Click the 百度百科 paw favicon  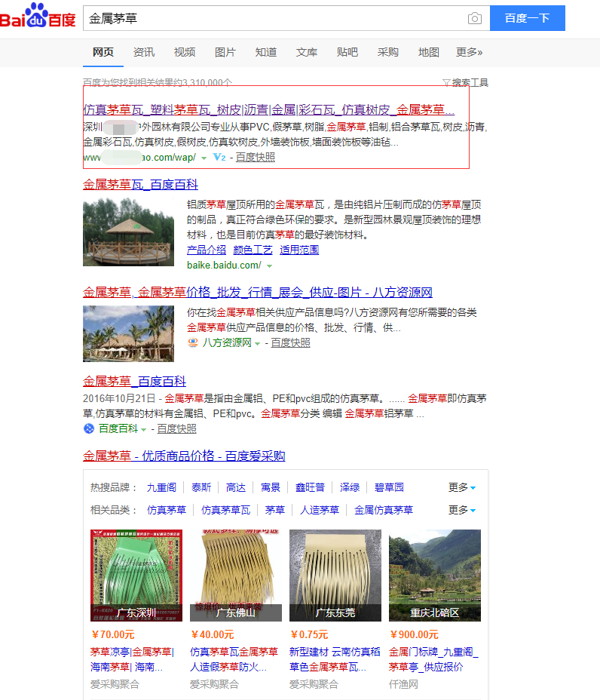(x=89, y=428)
